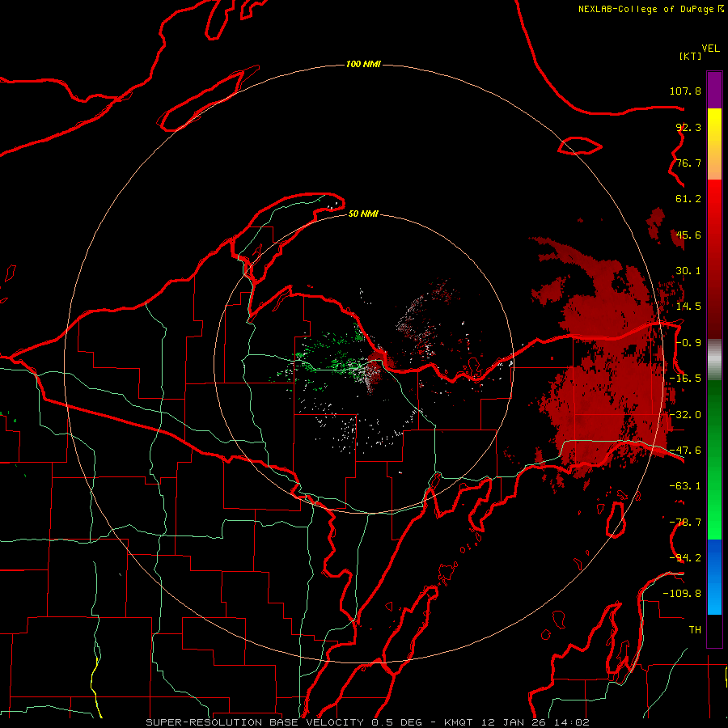
Task: Click the 107.8 velocity scale value
Action: [685, 91]
